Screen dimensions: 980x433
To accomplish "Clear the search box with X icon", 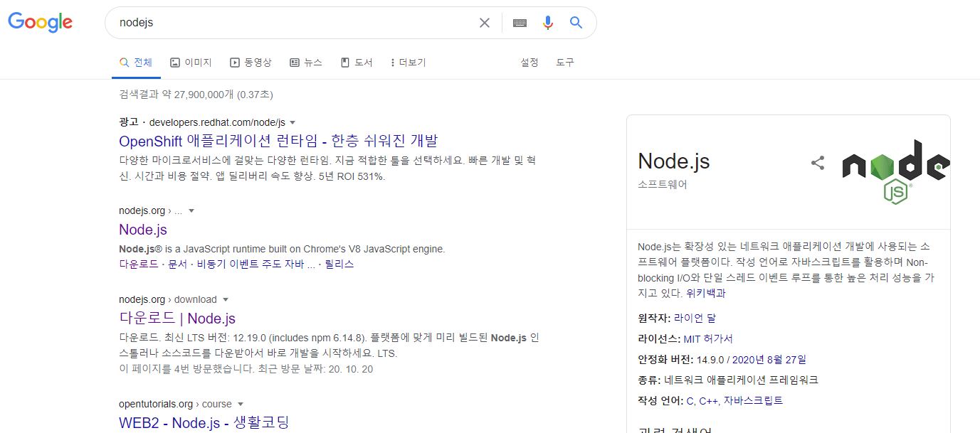I will click(x=485, y=23).
